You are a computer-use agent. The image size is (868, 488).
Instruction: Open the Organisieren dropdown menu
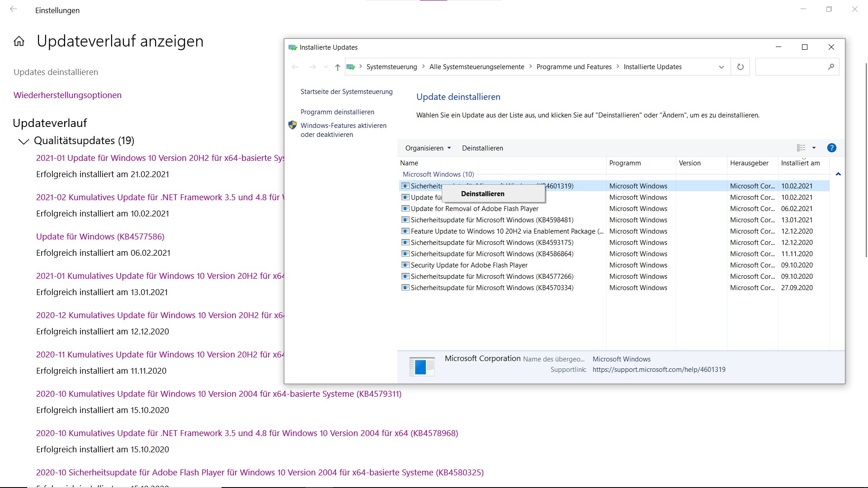point(428,148)
